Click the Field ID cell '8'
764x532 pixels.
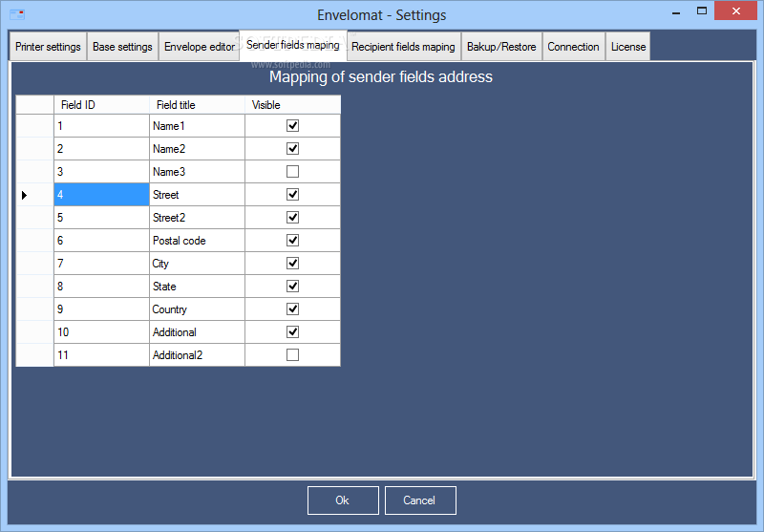click(x=101, y=286)
